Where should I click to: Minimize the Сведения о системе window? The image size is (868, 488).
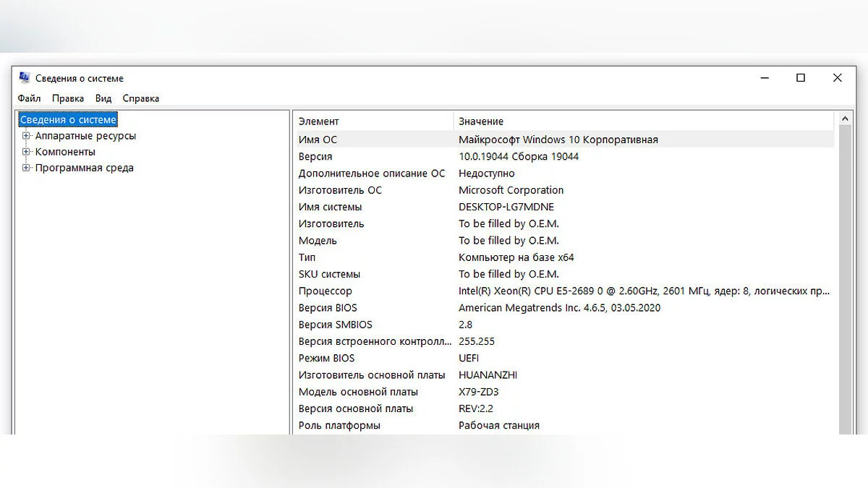(x=764, y=78)
